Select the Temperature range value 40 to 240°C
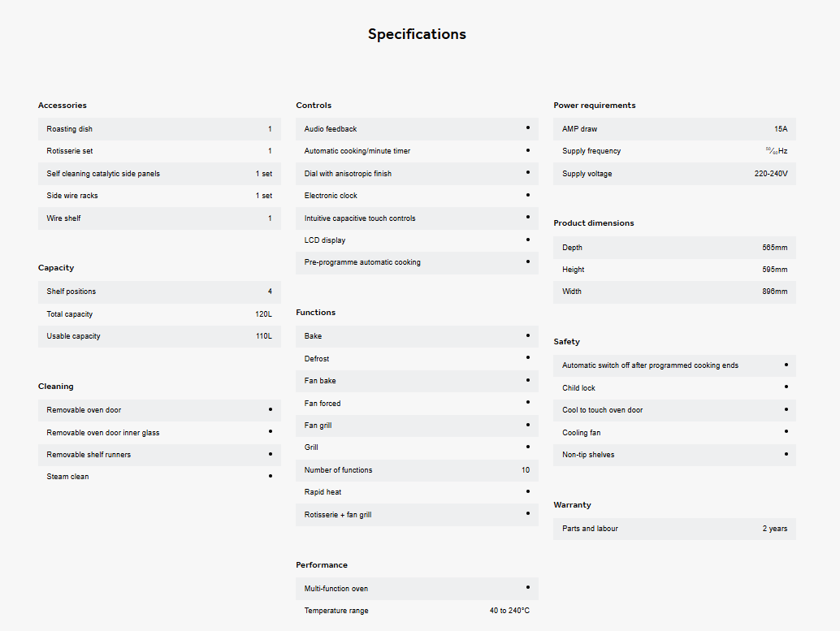The image size is (840, 631). click(509, 611)
